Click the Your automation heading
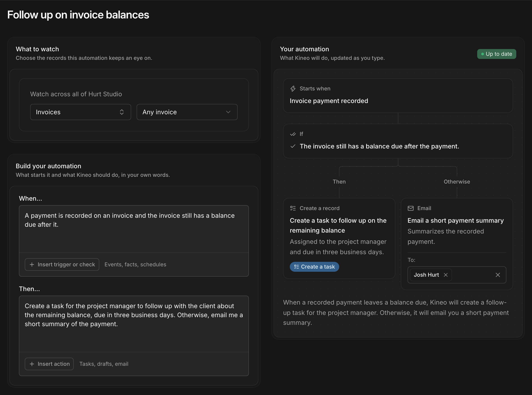The height and width of the screenshot is (395, 532). point(304,49)
